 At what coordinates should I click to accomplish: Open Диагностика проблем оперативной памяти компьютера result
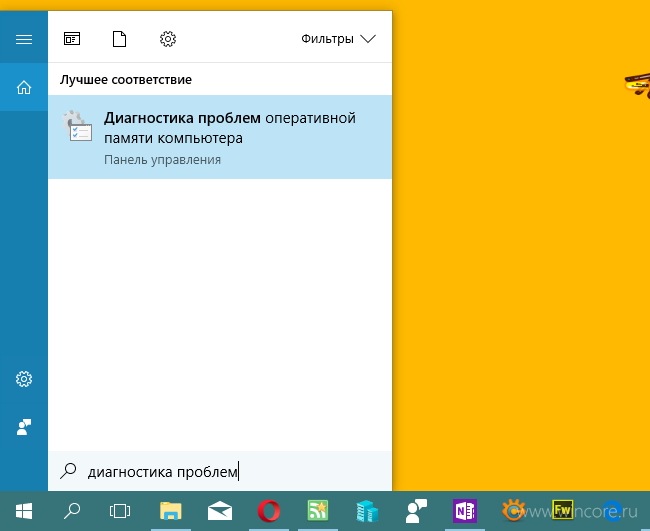coord(220,137)
